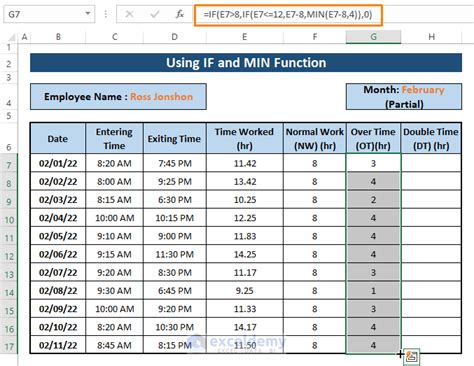This screenshot has height=366, width=474.
Task: Select time worked cell 11.42
Action: (x=245, y=163)
